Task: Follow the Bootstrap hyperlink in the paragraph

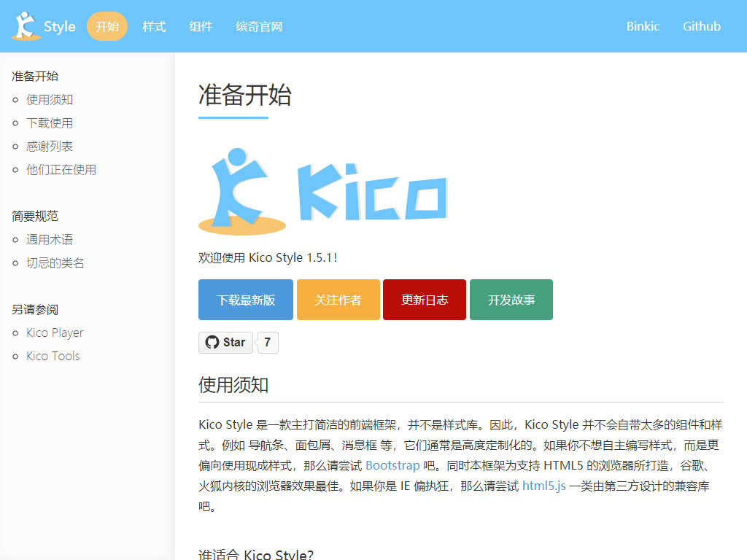Action: tap(392, 465)
